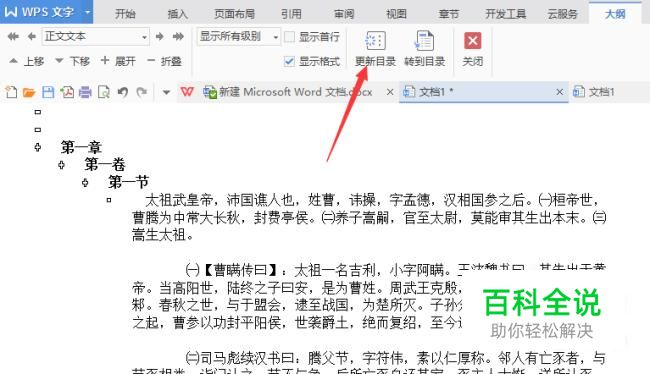Collapse the 第一章 outline expander

(x=38, y=147)
